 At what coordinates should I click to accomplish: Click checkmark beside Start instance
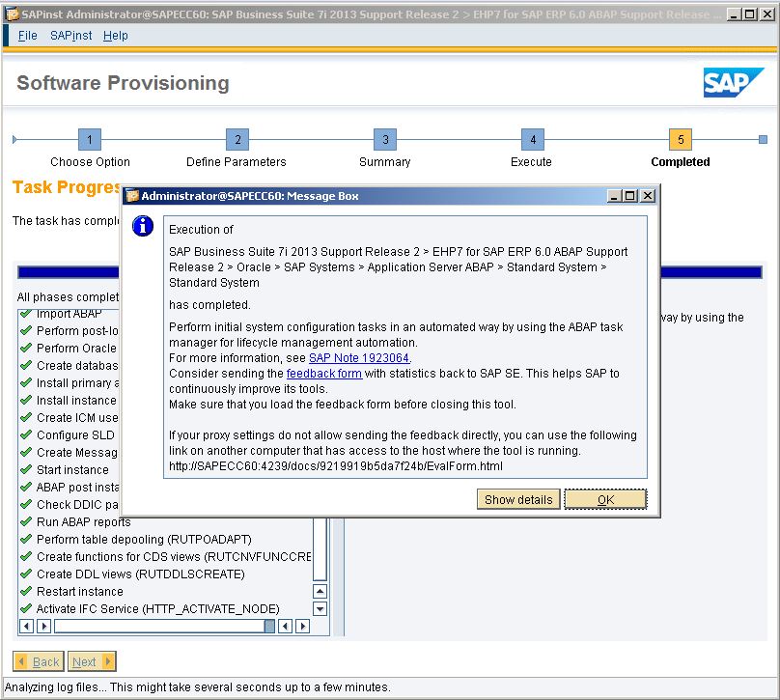pos(26,469)
